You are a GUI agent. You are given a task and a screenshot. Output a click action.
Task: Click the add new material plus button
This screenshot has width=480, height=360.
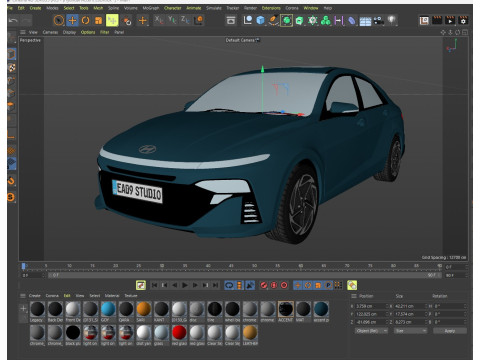23,309
